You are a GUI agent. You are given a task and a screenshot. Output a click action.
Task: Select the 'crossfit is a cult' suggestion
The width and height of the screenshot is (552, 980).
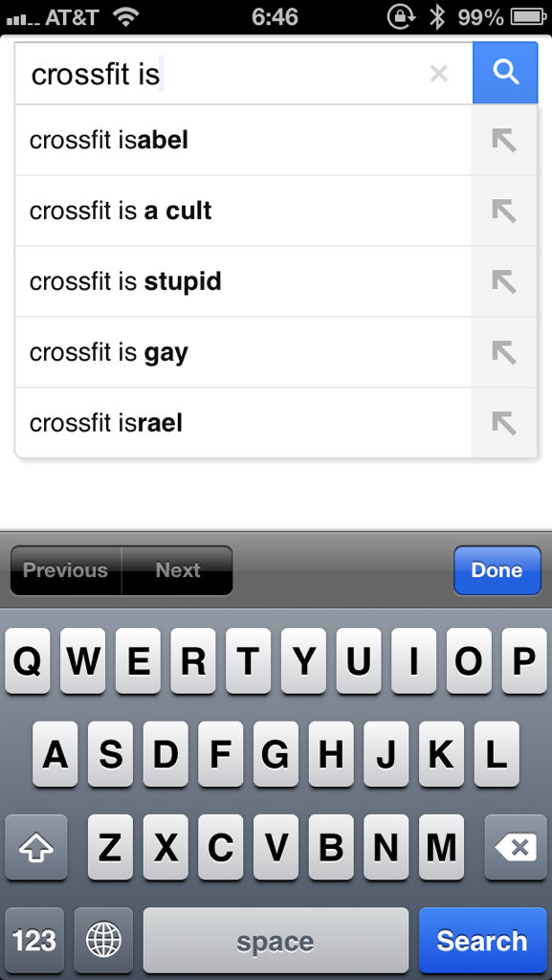pyautogui.click(x=243, y=211)
